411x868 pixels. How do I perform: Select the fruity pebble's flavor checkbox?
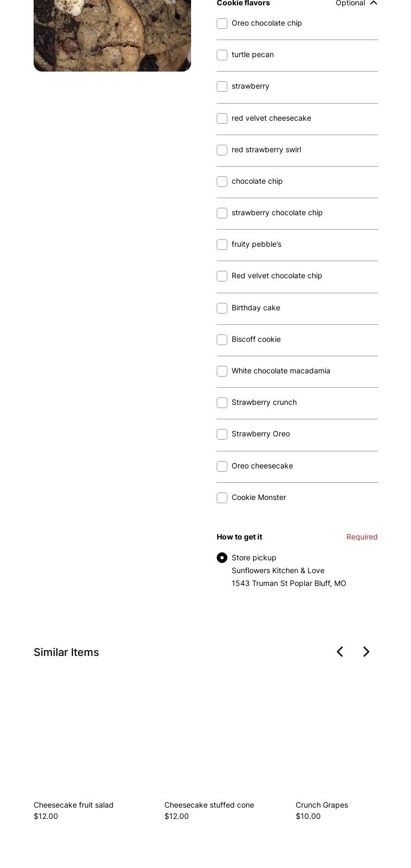pos(222,245)
